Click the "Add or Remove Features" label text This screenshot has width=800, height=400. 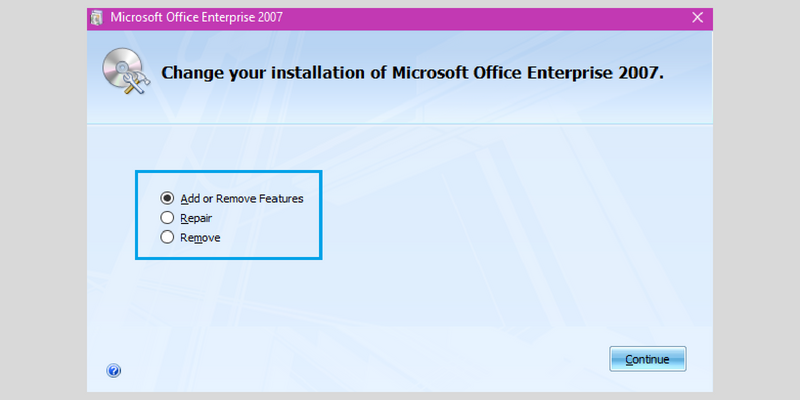tap(242, 198)
